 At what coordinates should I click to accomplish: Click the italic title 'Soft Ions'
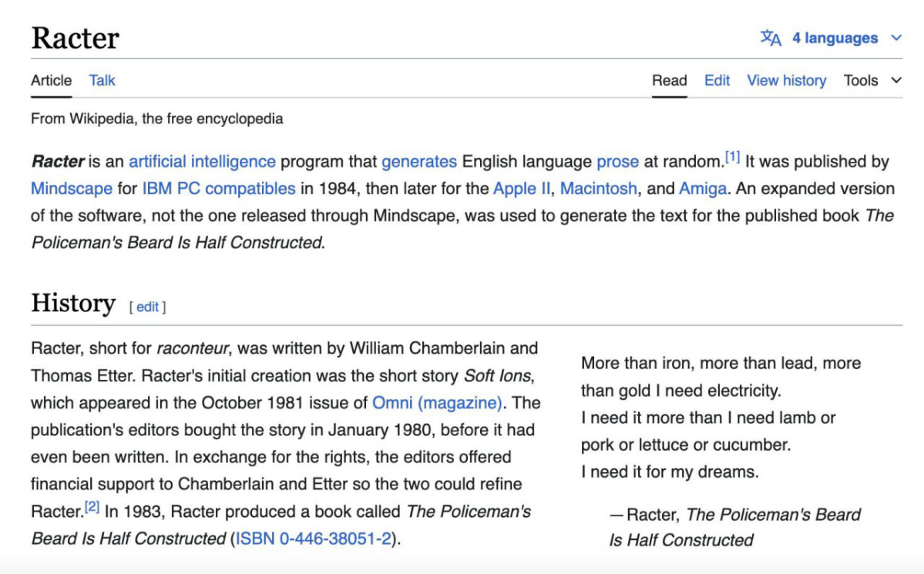(497, 376)
